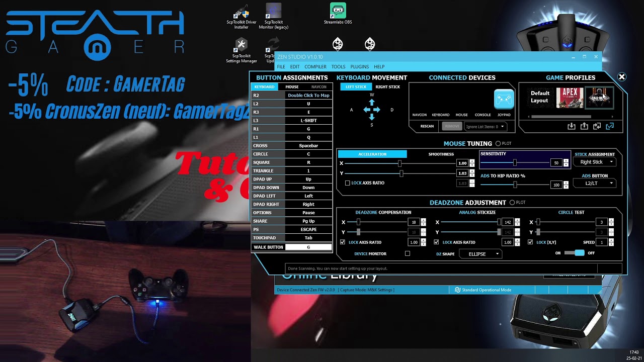Switch to Mouse button assignments tab
Screen dimensions: 644x362
[x=292, y=87]
